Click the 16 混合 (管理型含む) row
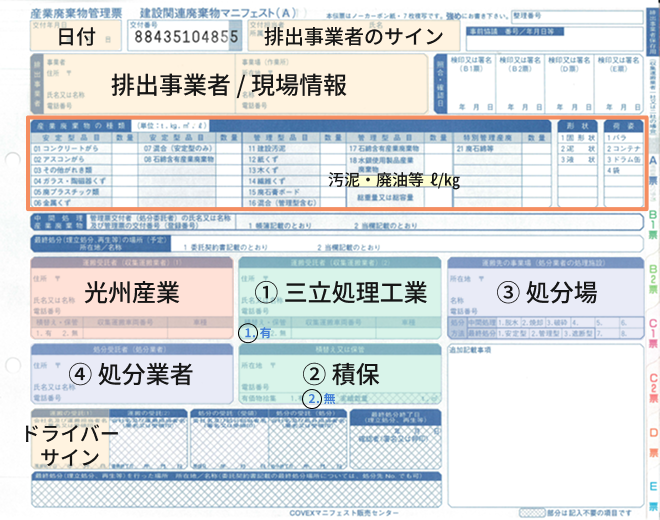660x520 pixels. (282, 203)
